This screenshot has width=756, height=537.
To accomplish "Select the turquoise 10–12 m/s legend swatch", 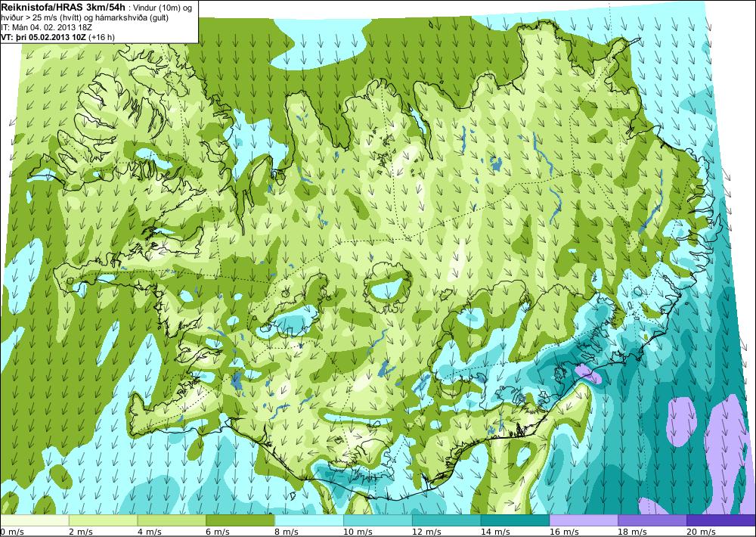I will tap(377, 520).
